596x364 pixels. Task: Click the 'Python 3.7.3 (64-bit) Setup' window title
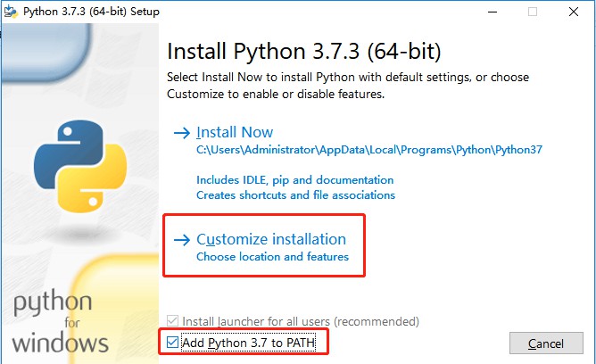tap(91, 12)
